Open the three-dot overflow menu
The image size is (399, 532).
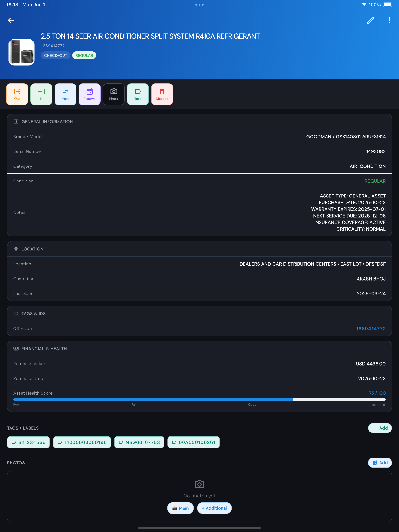(389, 20)
